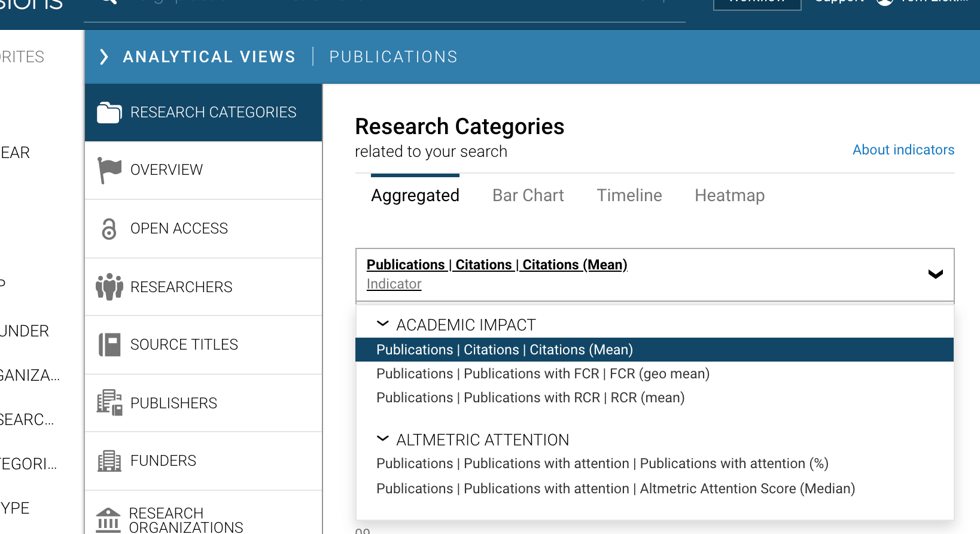Expand the Analytical Views chevron arrow

coord(104,57)
